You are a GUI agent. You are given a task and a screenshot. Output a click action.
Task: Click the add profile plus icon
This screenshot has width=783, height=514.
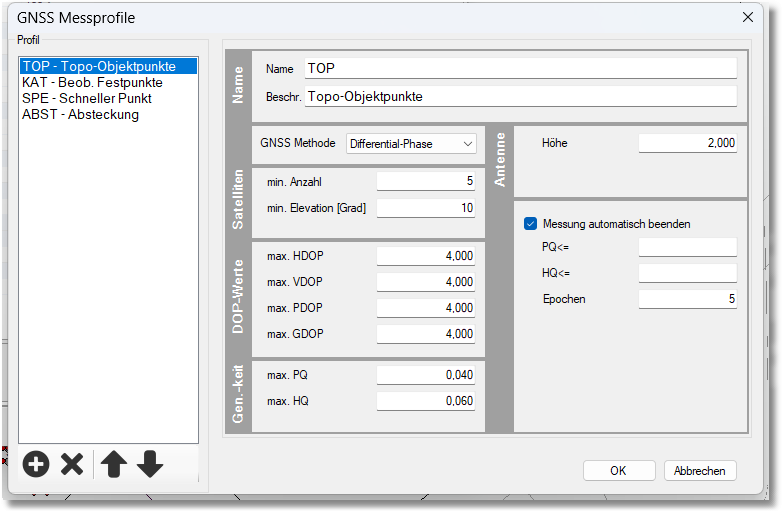[x=36, y=464]
